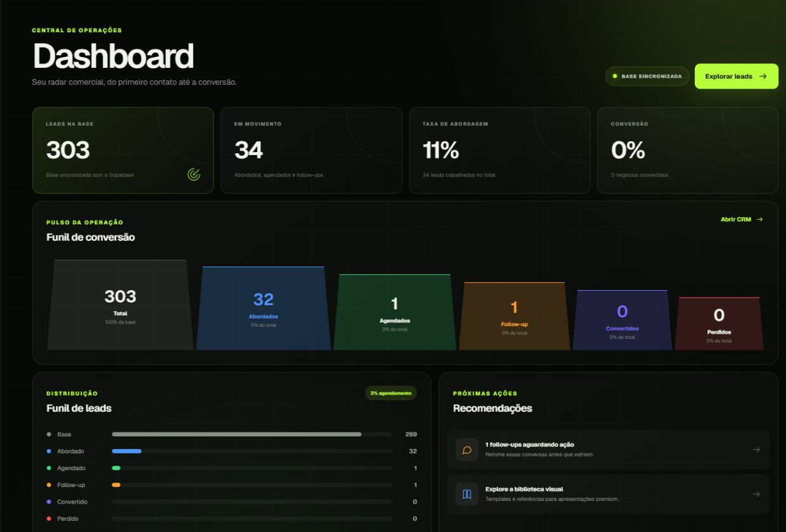Click the Próximas Ações label
786x532 pixels.
click(x=485, y=393)
